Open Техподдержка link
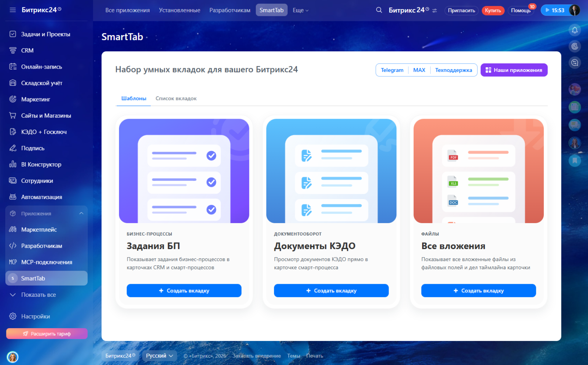The width and height of the screenshot is (588, 365). coord(454,70)
